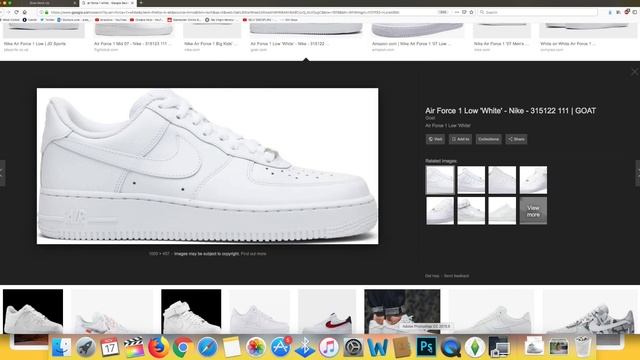640x360 pixels.
Task: Launch Adobe Photoshop from the dock
Action: tap(426, 347)
